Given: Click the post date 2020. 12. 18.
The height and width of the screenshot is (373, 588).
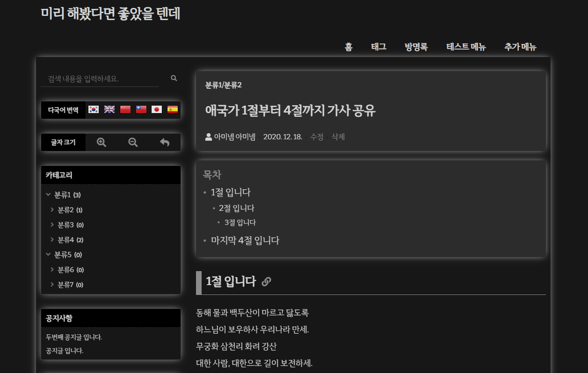Looking at the screenshot, I should tap(283, 137).
